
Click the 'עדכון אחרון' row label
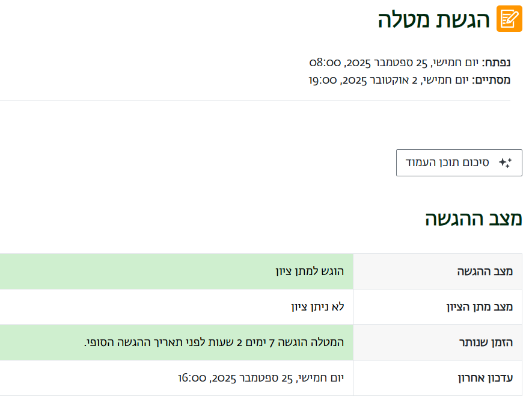click(486, 378)
